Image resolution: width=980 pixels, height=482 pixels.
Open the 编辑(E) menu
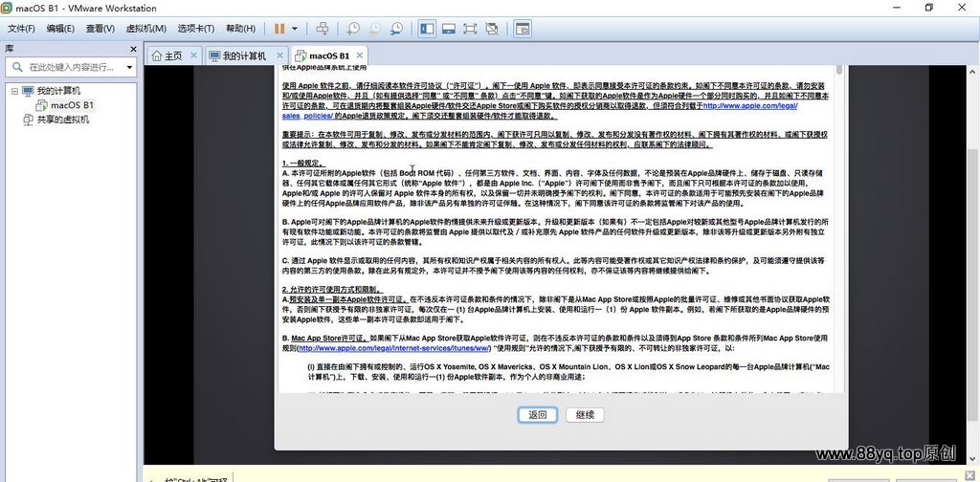point(60,29)
